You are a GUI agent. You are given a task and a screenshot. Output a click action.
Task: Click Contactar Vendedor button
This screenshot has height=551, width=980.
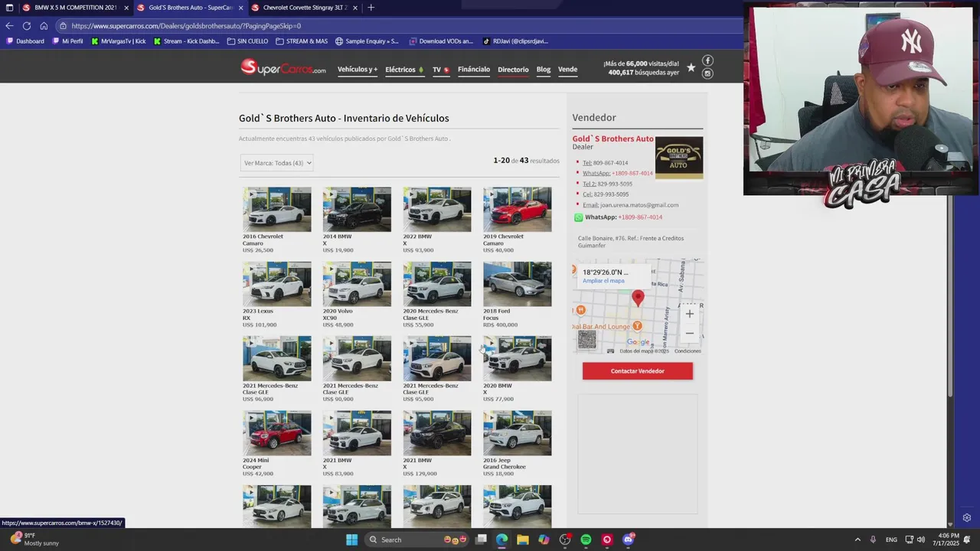click(x=637, y=371)
